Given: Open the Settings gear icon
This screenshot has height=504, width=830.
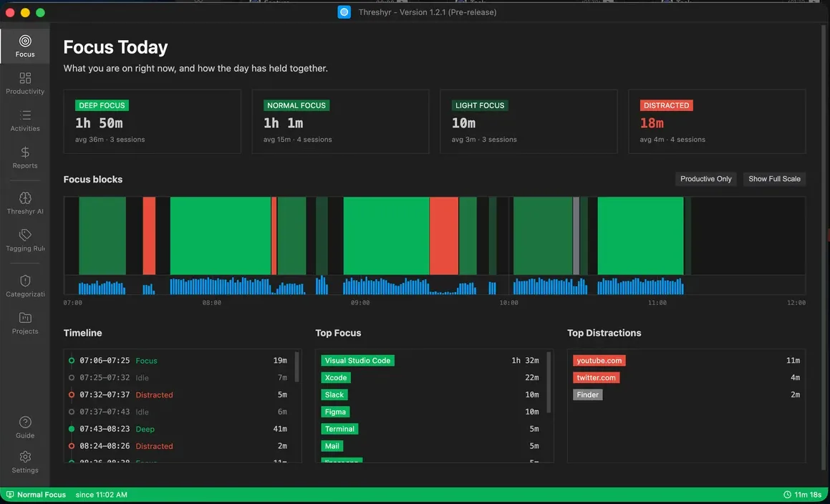Looking at the screenshot, I should point(25,457).
